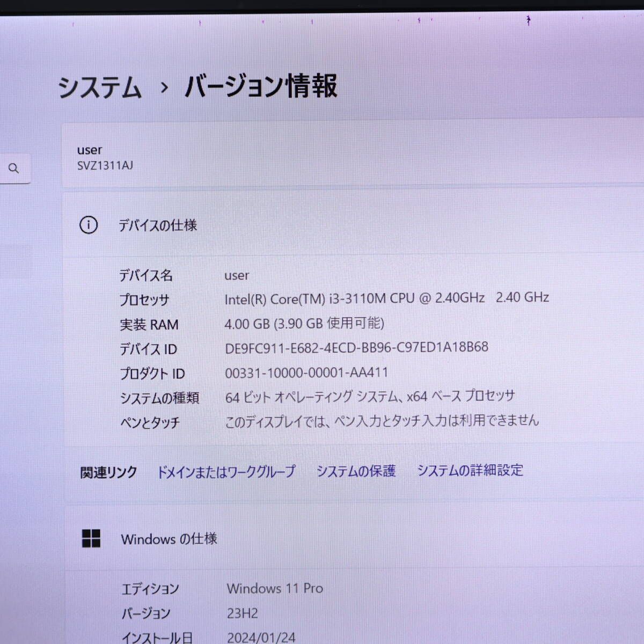Screen dimensions: 644x644
Task: Click the device specifications info icon
Action: (x=89, y=225)
